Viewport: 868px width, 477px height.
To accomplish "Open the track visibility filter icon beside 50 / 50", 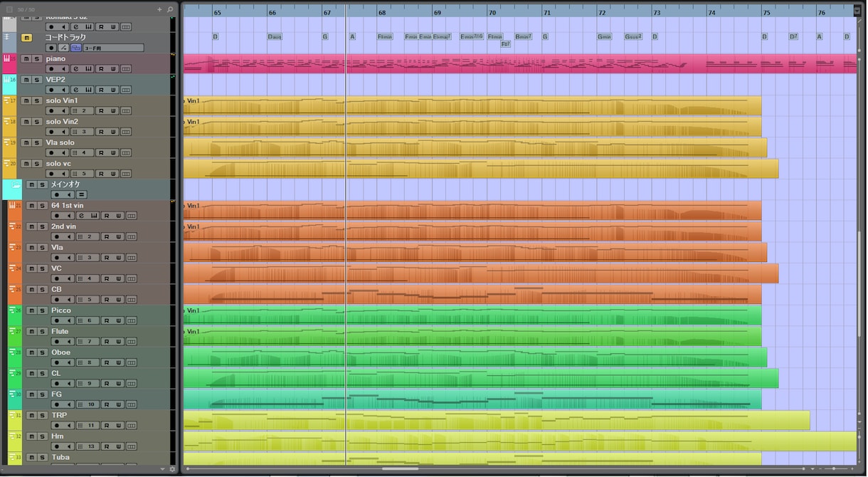I will [x=9, y=9].
